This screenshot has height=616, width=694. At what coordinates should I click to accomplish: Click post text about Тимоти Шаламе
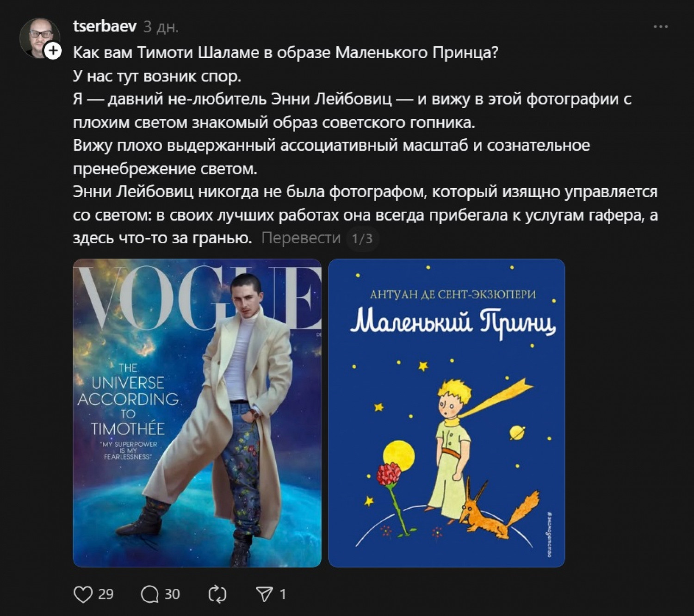285,52
